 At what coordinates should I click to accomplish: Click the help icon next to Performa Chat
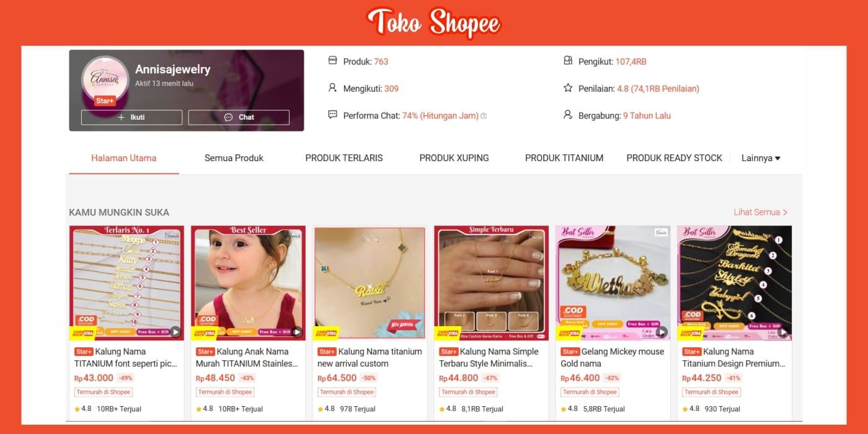click(484, 116)
